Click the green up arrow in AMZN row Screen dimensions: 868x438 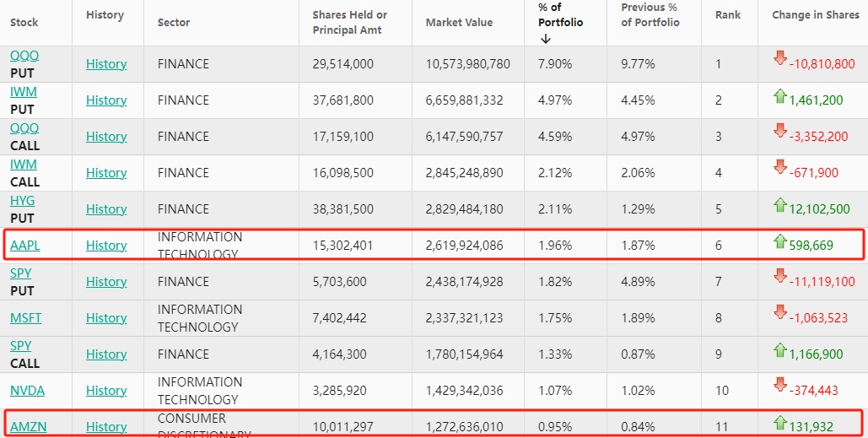[x=779, y=423]
